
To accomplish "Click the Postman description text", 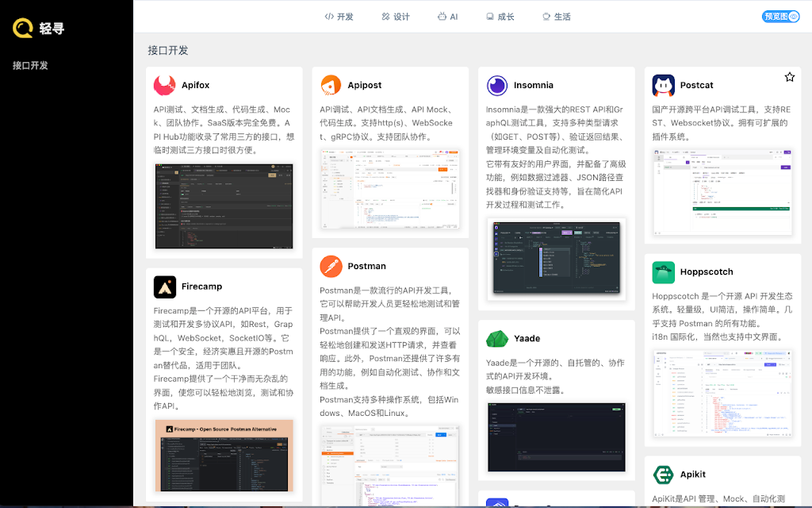I will (x=390, y=352).
